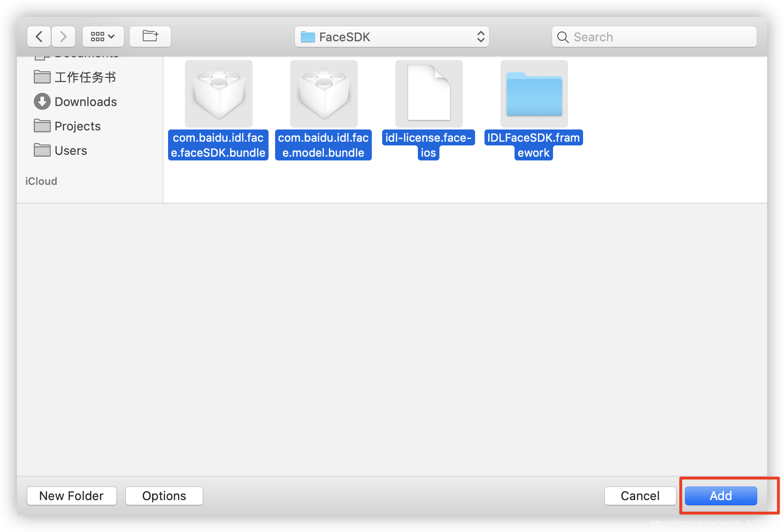
Task: Click the idl-license.face-ios file name
Action: 429,145
